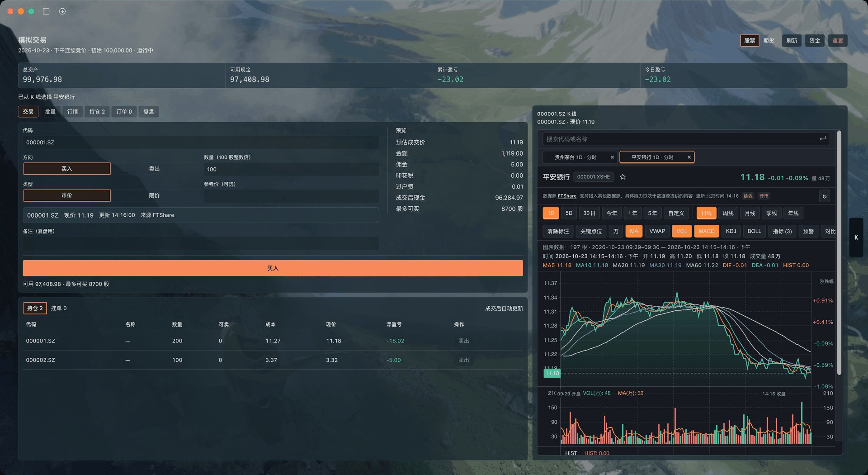Select 月线 period
Image resolution: width=868 pixels, height=475 pixels.
coord(750,213)
